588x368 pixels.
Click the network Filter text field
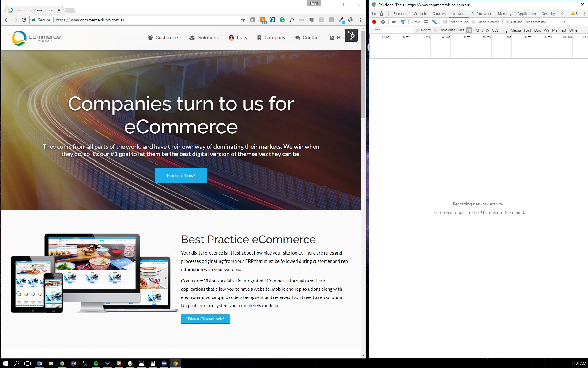point(392,30)
